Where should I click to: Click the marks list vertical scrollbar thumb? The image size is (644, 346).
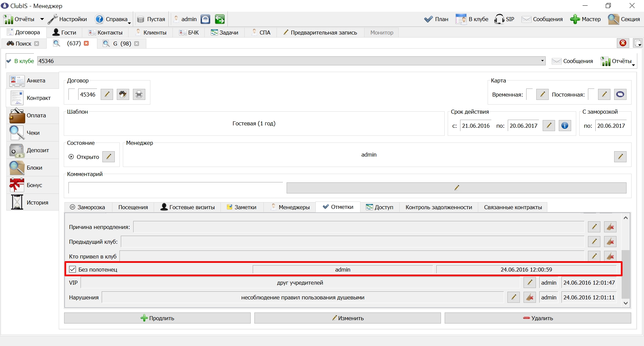click(x=626, y=274)
